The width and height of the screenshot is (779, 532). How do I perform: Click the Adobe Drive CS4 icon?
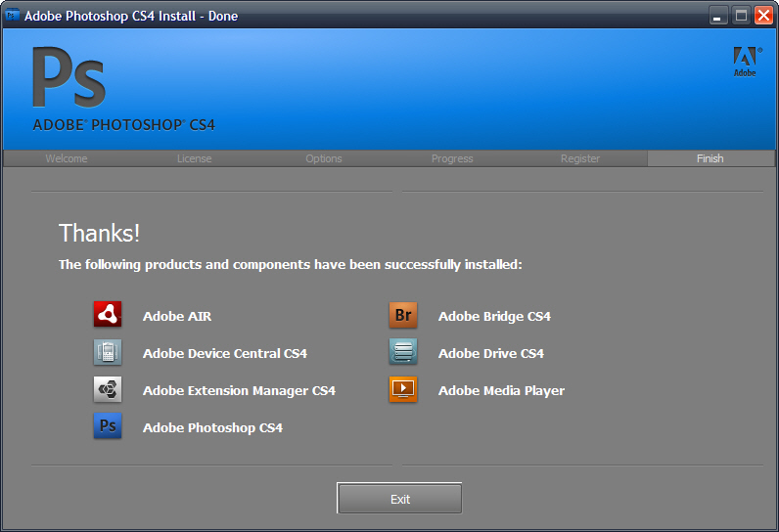[403, 352]
